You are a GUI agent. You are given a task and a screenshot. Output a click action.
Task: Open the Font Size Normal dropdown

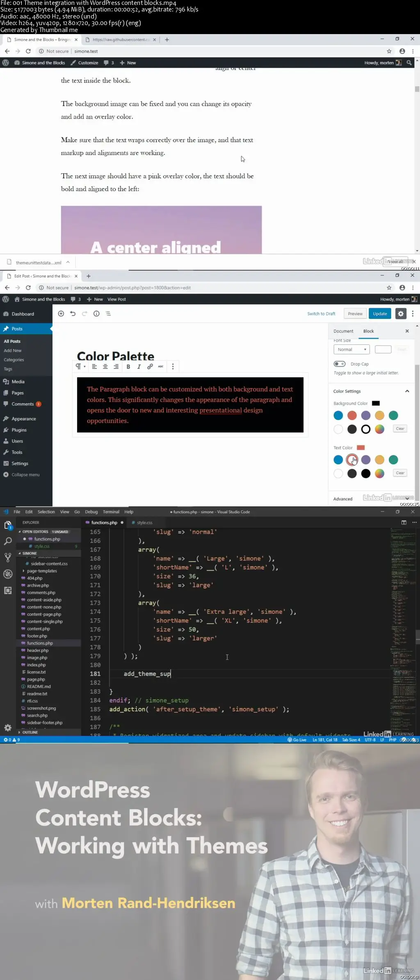click(352, 349)
